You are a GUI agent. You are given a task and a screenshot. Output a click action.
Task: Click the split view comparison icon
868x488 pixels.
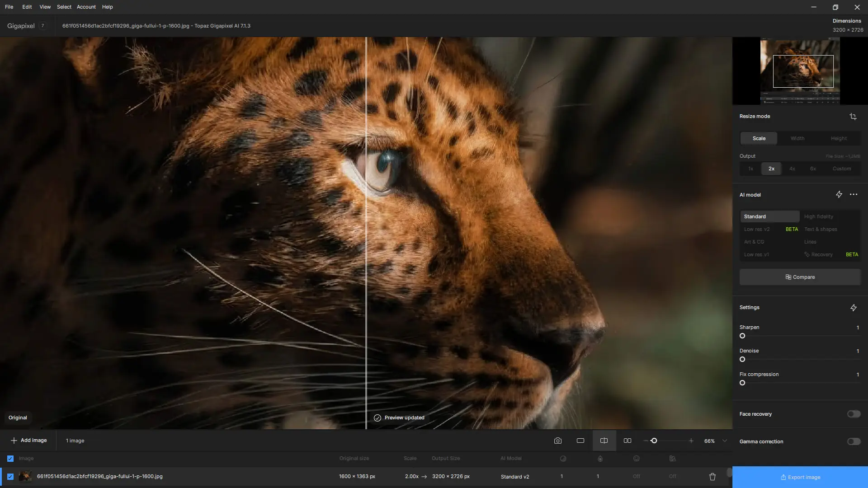[x=604, y=441]
